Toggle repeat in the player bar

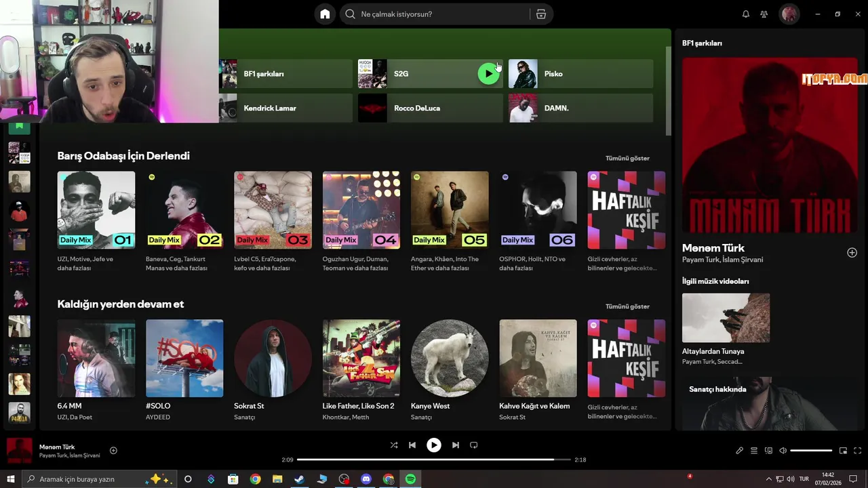pos(474,445)
